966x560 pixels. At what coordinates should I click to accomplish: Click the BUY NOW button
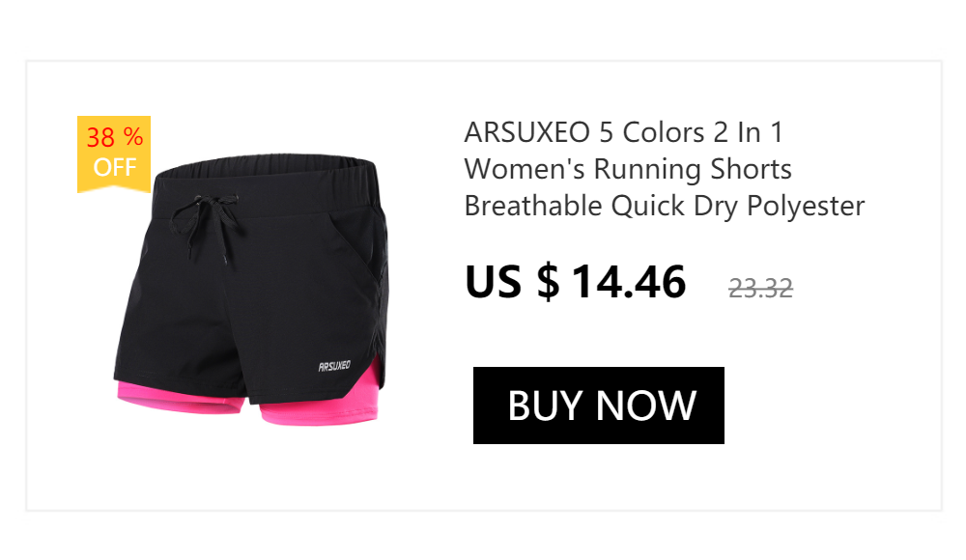tap(598, 406)
